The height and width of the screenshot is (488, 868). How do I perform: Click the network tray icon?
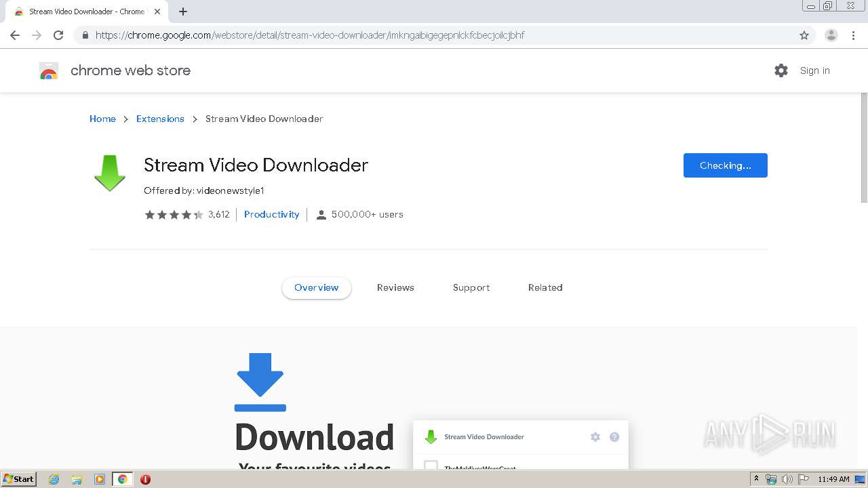771,479
